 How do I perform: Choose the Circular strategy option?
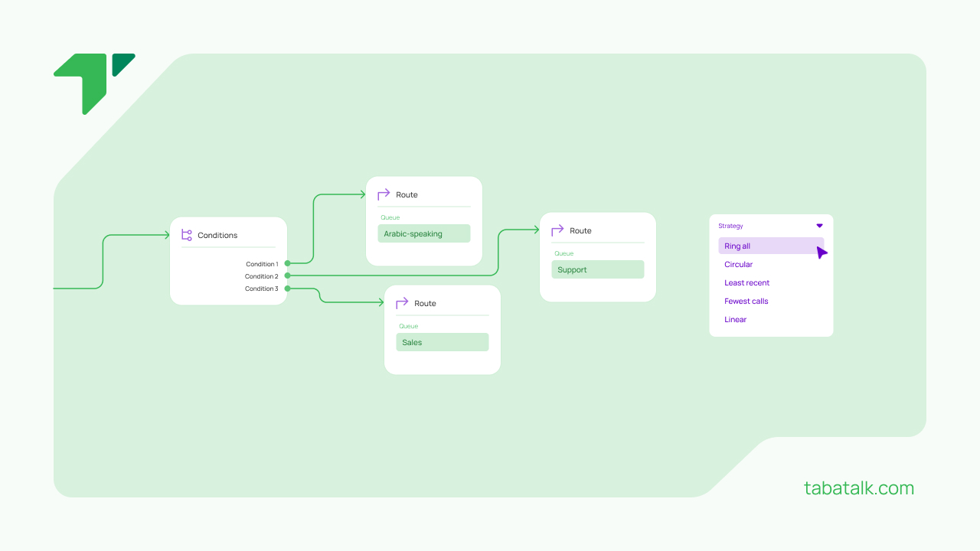click(739, 265)
